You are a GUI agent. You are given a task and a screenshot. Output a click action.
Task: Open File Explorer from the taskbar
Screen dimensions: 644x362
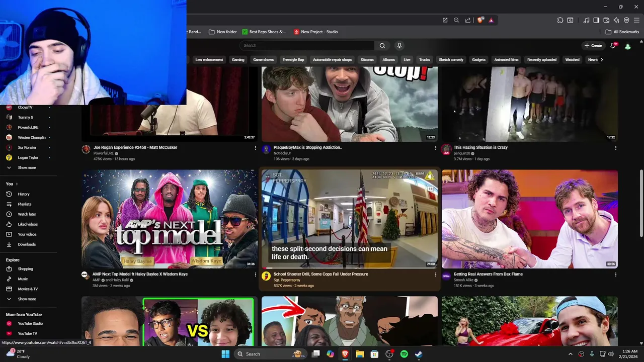pos(360,354)
